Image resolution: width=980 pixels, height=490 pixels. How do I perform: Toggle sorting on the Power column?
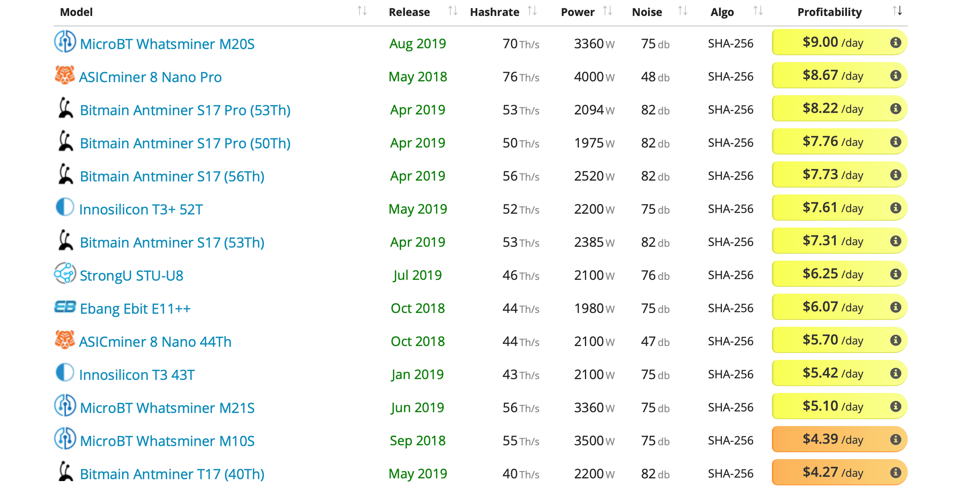coord(608,11)
